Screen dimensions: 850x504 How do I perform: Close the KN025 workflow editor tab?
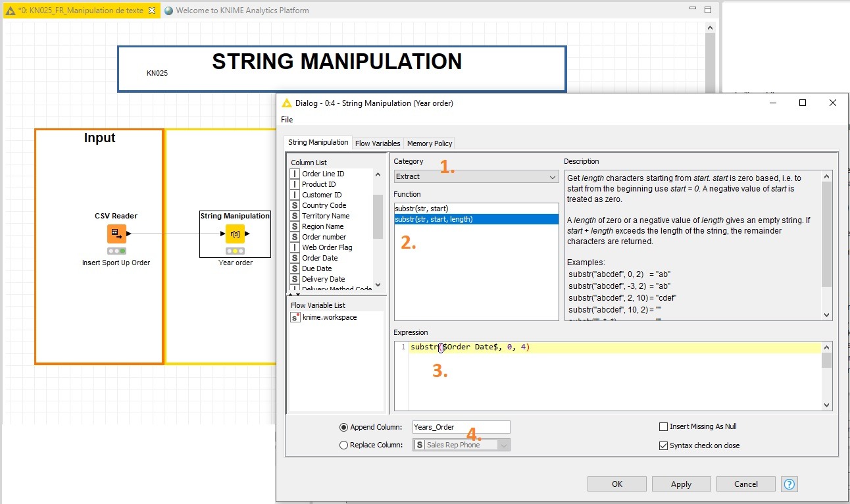[x=152, y=11]
